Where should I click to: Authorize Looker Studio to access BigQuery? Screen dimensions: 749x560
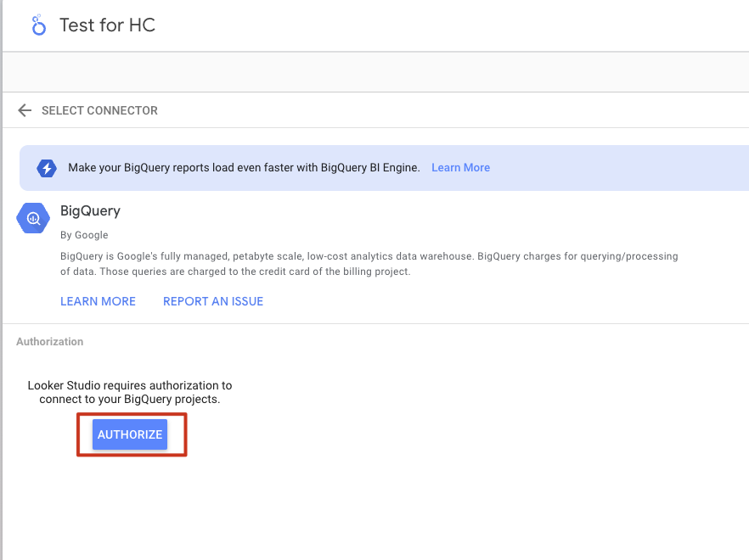130,434
